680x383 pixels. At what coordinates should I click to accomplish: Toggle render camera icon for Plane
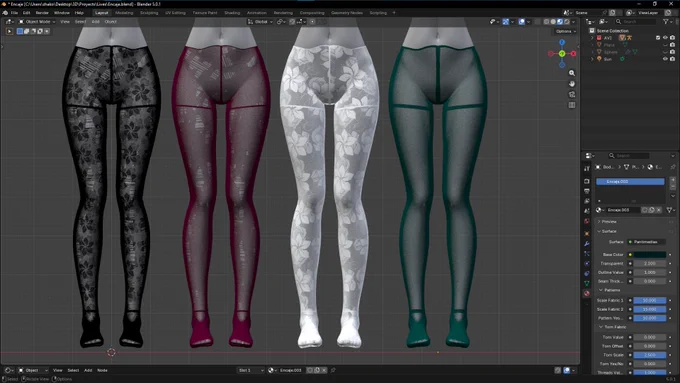point(672,45)
